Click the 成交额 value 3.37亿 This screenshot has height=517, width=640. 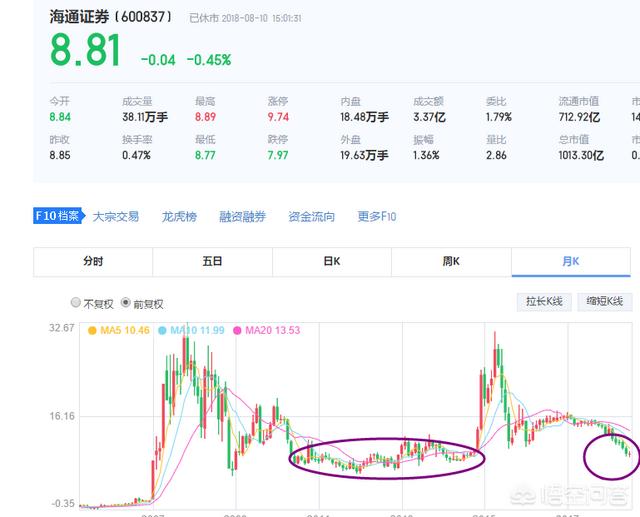pyautogui.click(x=429, y=118)
